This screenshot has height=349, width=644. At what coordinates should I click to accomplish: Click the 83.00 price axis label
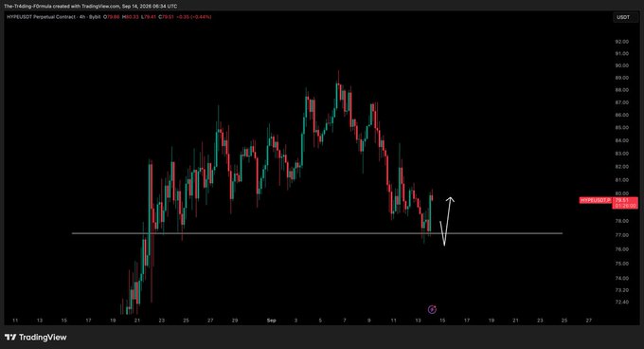(x=622, y=154)
